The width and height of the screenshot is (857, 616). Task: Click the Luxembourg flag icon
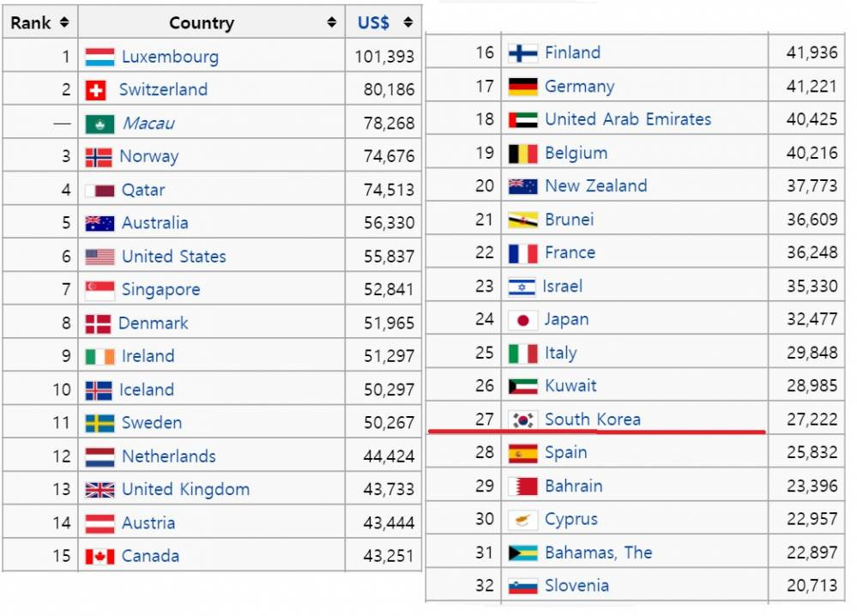click(x=100, y=57)
